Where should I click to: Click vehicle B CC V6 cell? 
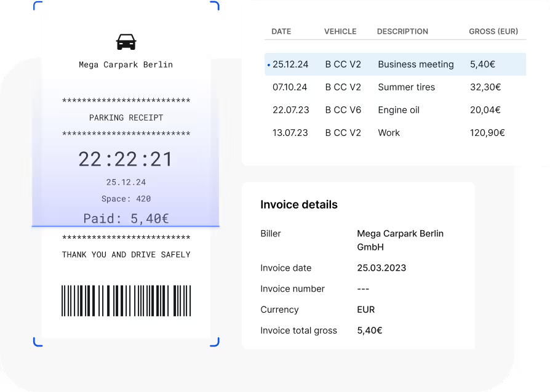click(x=343, y=110)
